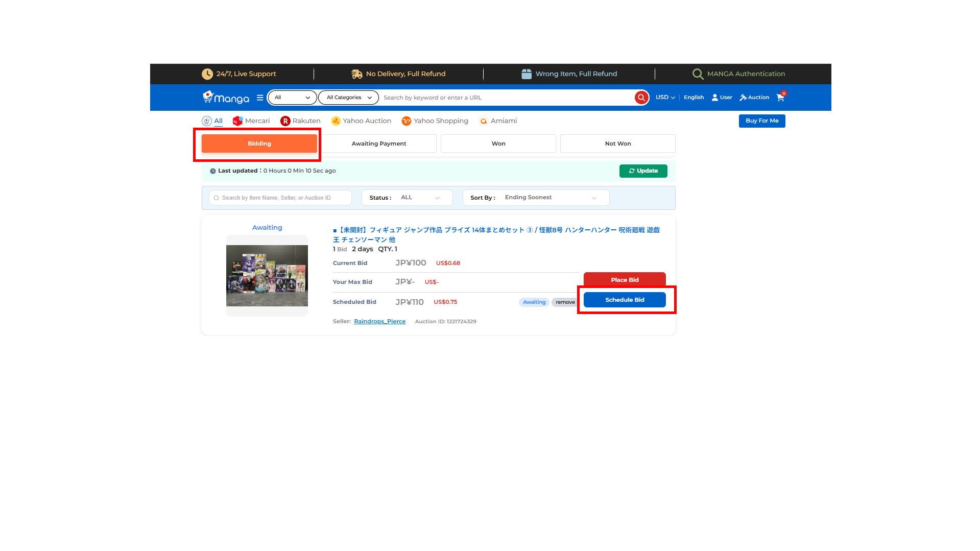
Task: Expand the USD currency dropdown
Action: pos(665,98)
